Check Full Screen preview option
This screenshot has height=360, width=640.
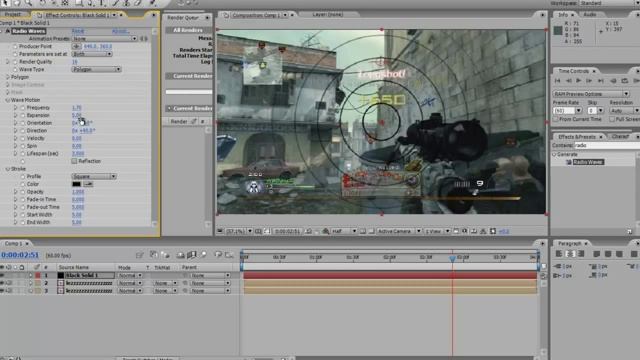[612, 119]
